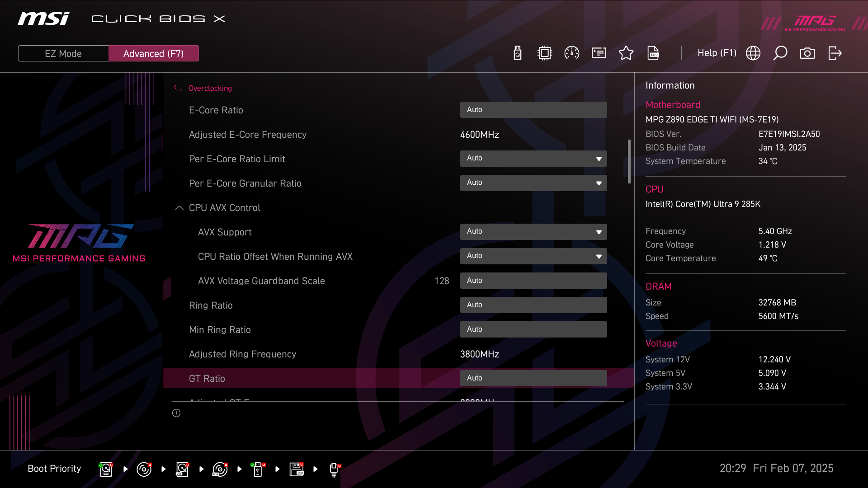Open the Per E-Core Ratio Limit dropdown
868x488 pixels.
pyautogui.click(x=533, y=159)
